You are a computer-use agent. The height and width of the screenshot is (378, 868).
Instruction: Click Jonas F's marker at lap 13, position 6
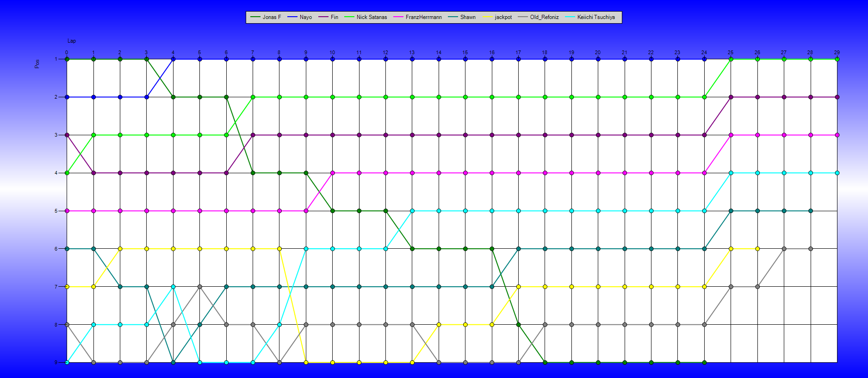tap(412, 249)
